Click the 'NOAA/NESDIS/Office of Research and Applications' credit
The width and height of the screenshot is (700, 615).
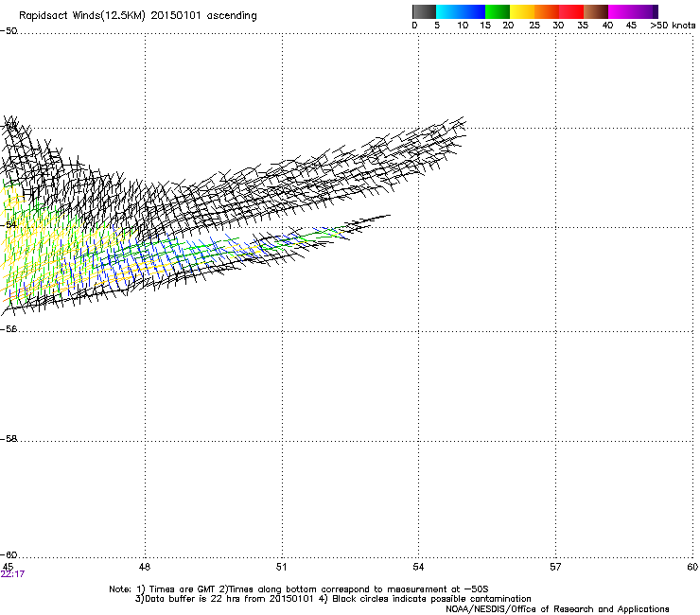point(557,609)
